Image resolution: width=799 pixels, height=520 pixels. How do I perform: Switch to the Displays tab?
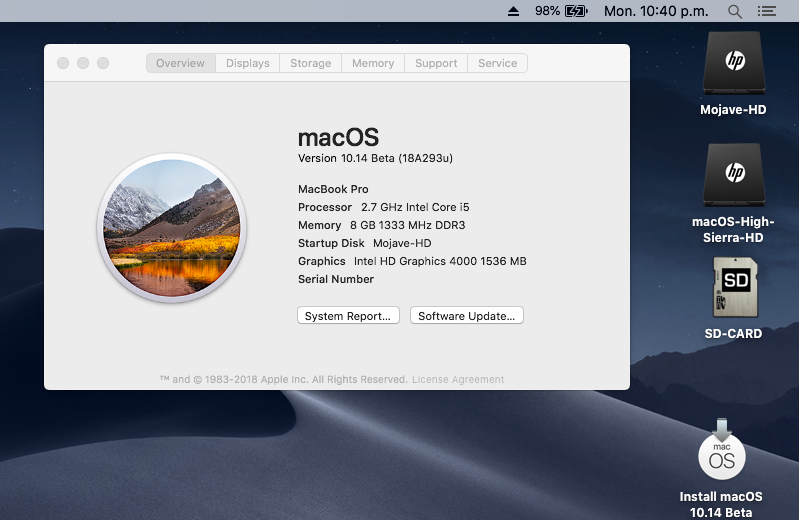[x=248, y=63]
